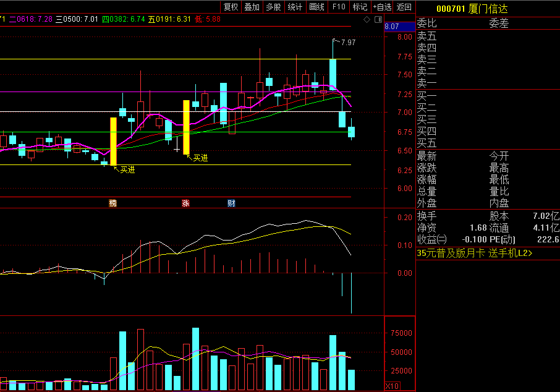The height and width of the screenshot is (392, 560).
Task: Click the 委差 label
Action: (x=499, y=23)
